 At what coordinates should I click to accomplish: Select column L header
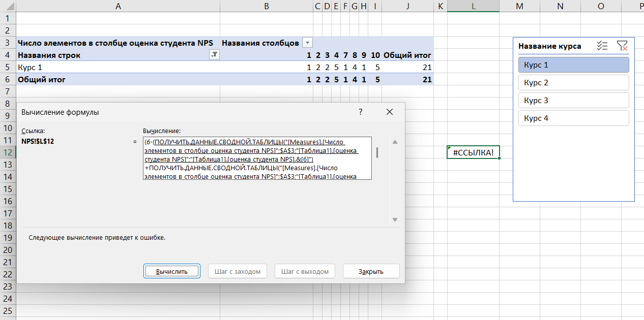point(474,6)
